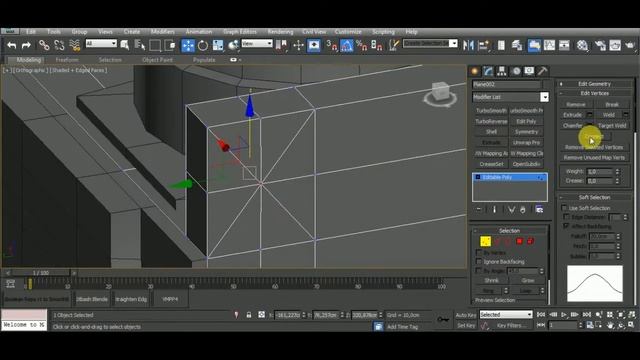Viewport: 640px width, 360px height.
Task: Toggle the Edge Distance checkbox
Action: [x=566, y=217]
